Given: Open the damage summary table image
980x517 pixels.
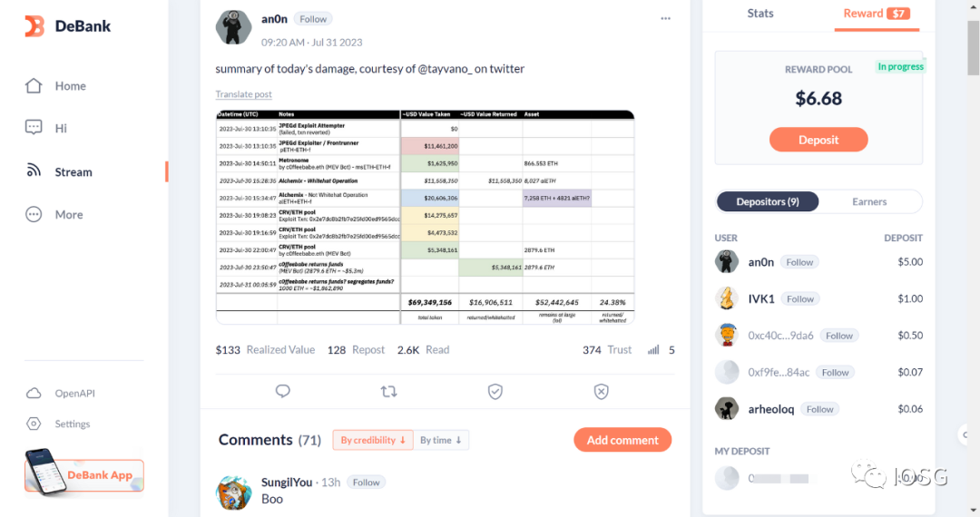Looking at the screenshot, I should point(425,217).
